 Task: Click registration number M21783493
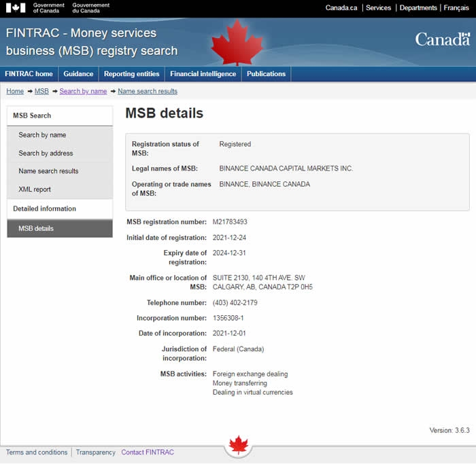(x=230, y=221)
